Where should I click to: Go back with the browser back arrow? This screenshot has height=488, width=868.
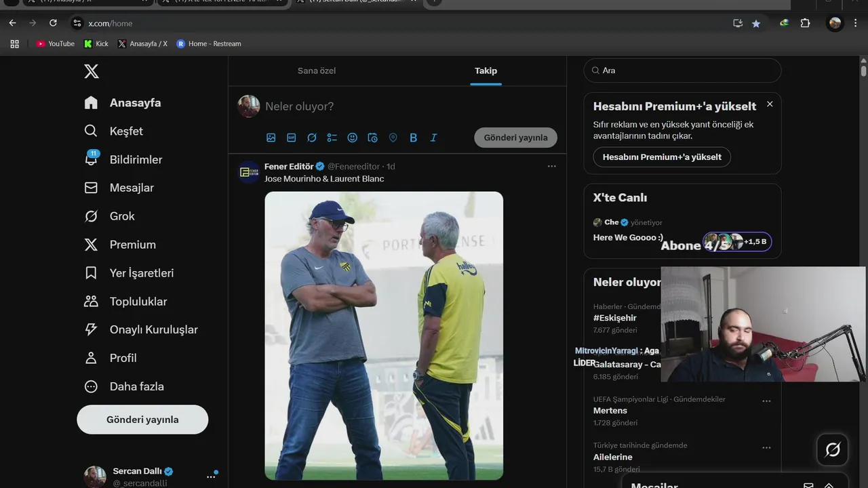12,23
